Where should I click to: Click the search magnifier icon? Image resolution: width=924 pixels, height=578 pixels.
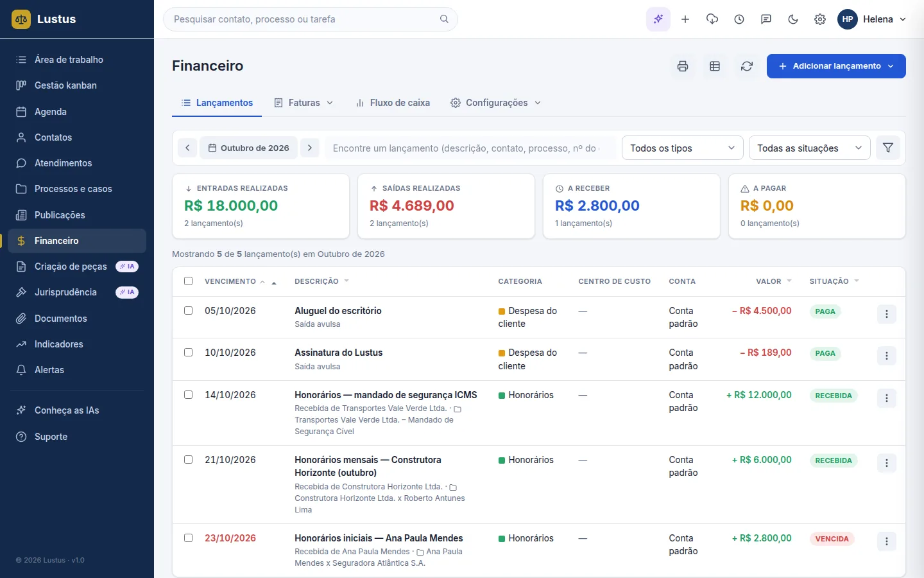tap(444, 19)
